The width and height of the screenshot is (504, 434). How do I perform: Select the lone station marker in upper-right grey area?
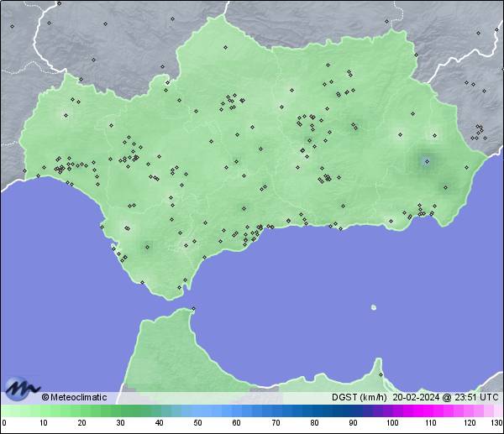478,34
